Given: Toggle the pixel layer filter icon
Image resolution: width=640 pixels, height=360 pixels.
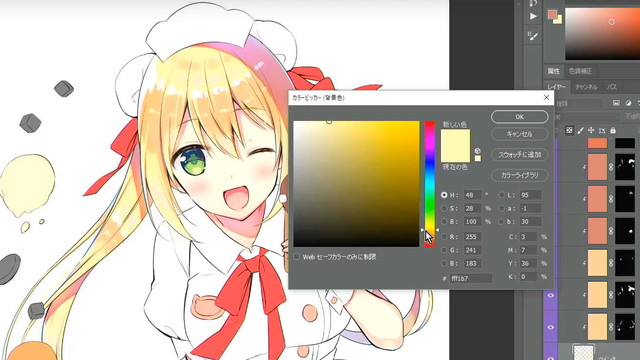Looking at the screenshot, I should pyautogui.click(x=616, y=103).
